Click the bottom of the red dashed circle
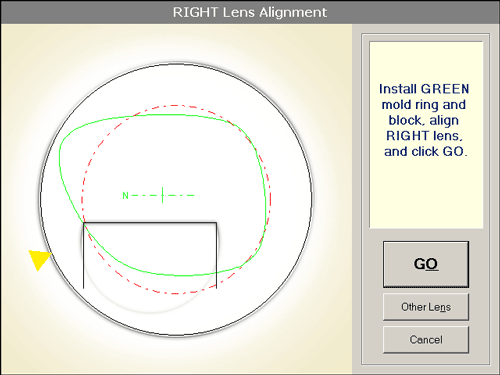This screenshot has height=375, width=500. [176, 294]
